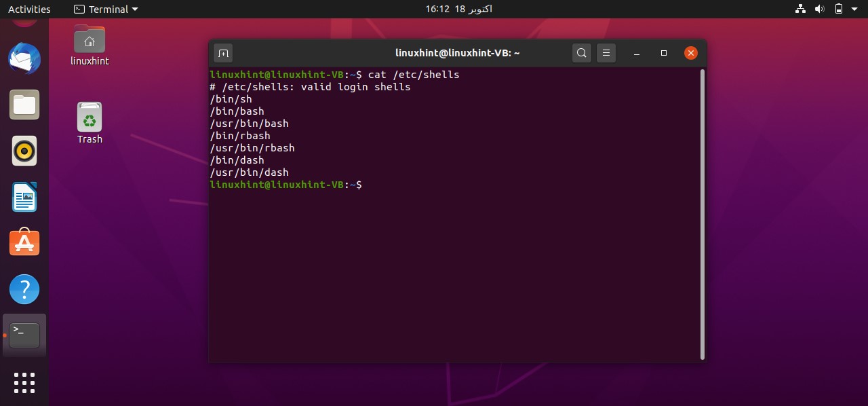Open the terminal hamburger menu
868x406 pixels.
pos(606,52)
